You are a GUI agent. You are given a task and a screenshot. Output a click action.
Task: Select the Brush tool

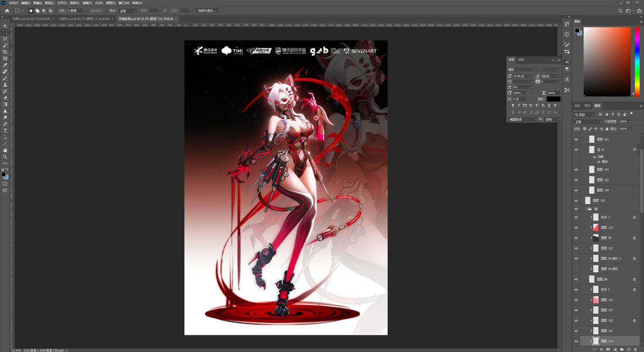click(5, 78)
